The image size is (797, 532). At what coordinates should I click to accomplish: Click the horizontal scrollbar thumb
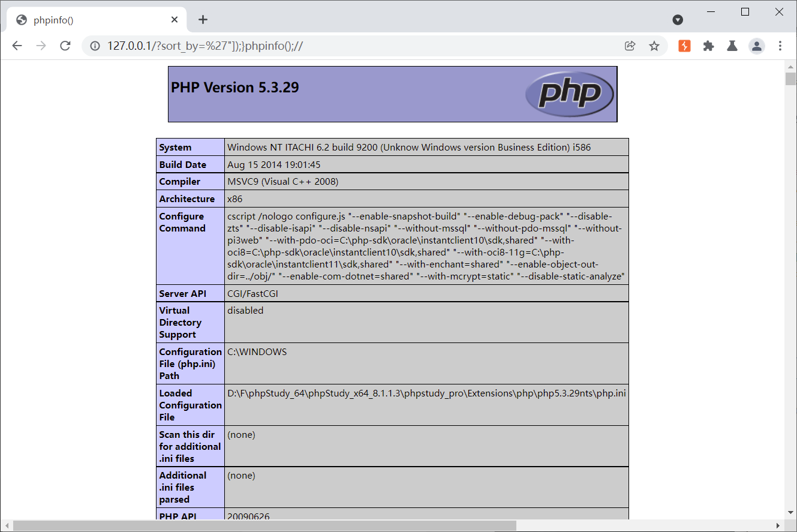[264, 525]
